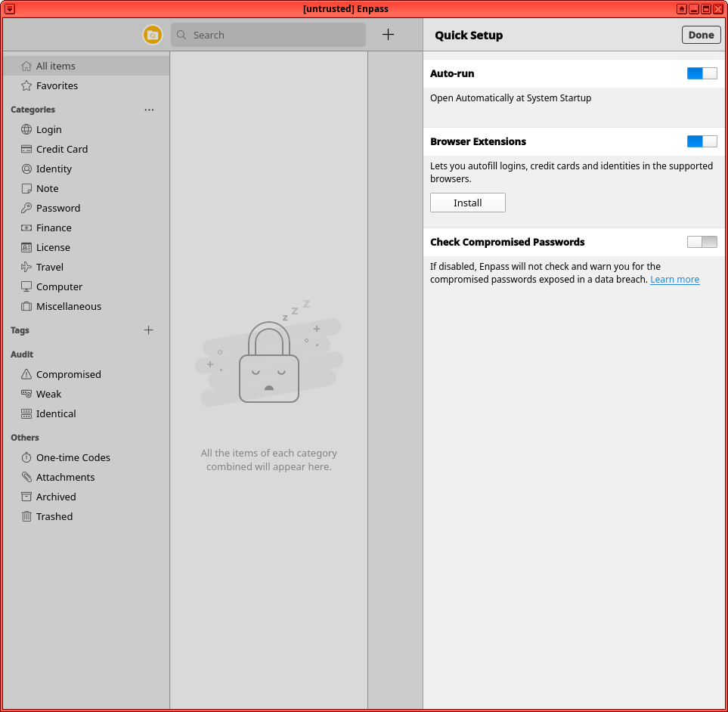The height and width of the screenshot is (712, 728).
Task: Enable Check Compromised Passwords toggle
Action: (702, 242)
